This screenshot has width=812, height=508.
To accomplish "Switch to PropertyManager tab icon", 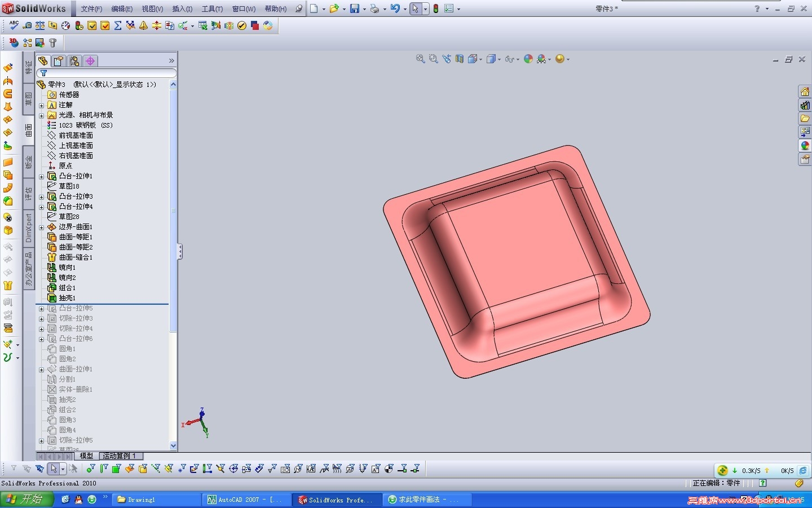I will [59, 60].
